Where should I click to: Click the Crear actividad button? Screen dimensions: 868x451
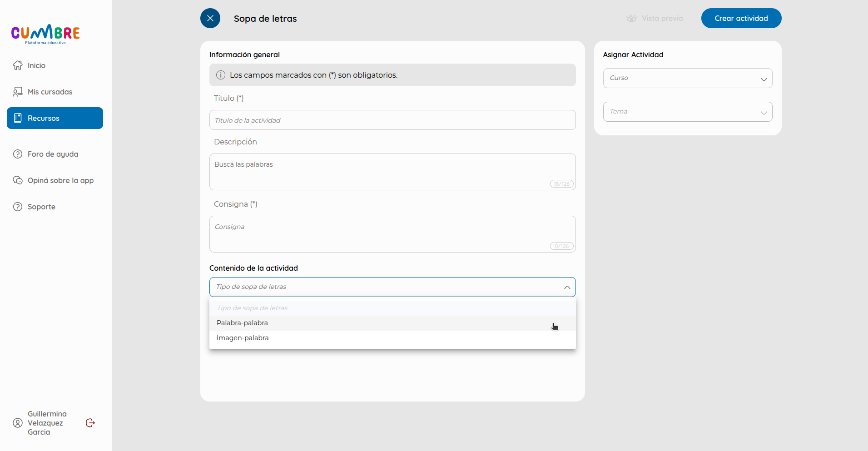(x=741, y=18)
